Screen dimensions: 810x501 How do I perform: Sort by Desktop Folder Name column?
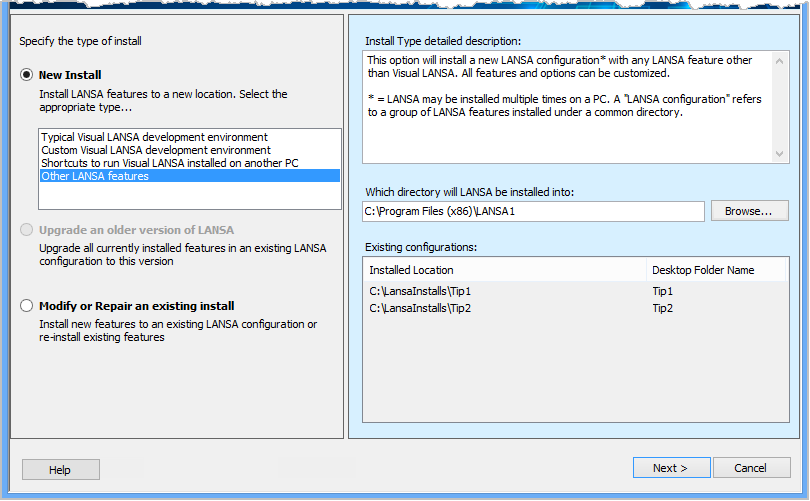[716, 270]
